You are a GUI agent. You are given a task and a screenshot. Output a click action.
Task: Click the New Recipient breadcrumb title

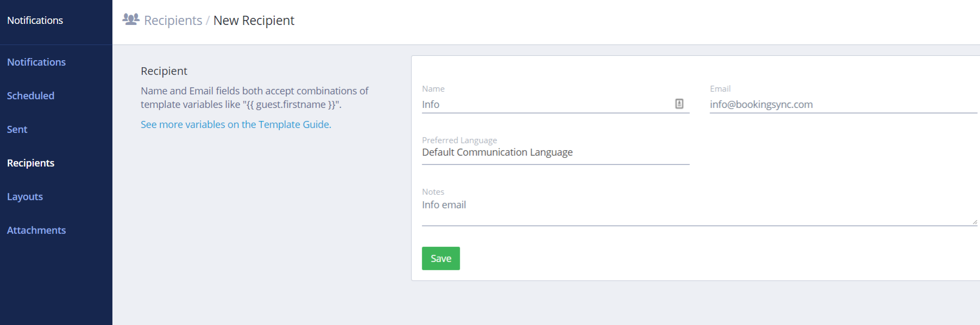[x=254, y=21]
